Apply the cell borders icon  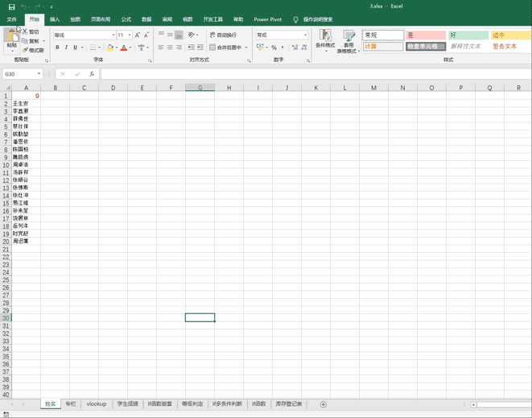pyautogui.click(x=93, y=48)
